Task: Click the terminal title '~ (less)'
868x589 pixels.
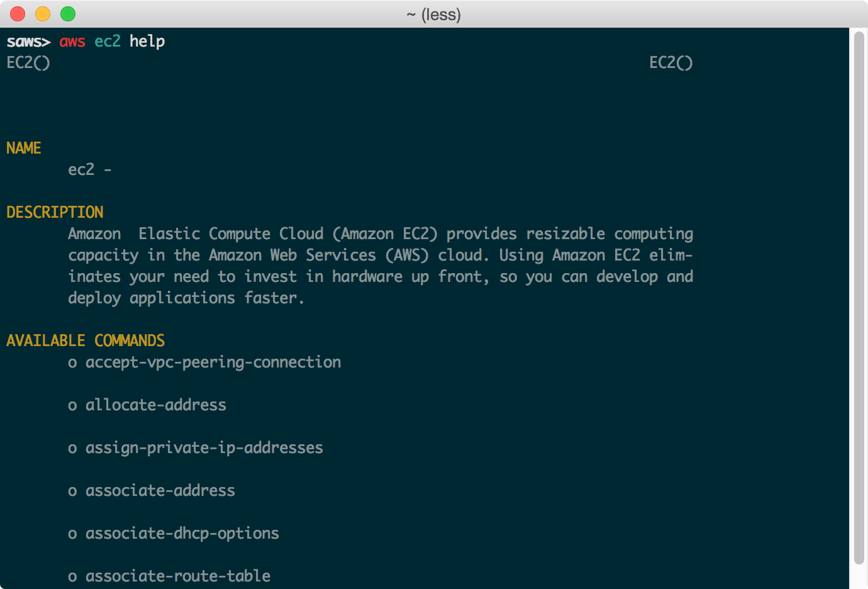Action: point(434,14)
